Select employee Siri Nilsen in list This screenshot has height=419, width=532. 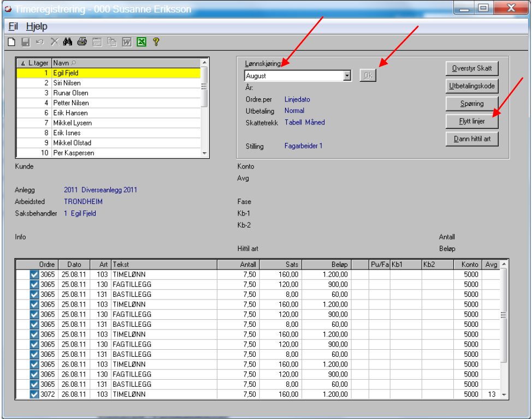coord(67,83)
